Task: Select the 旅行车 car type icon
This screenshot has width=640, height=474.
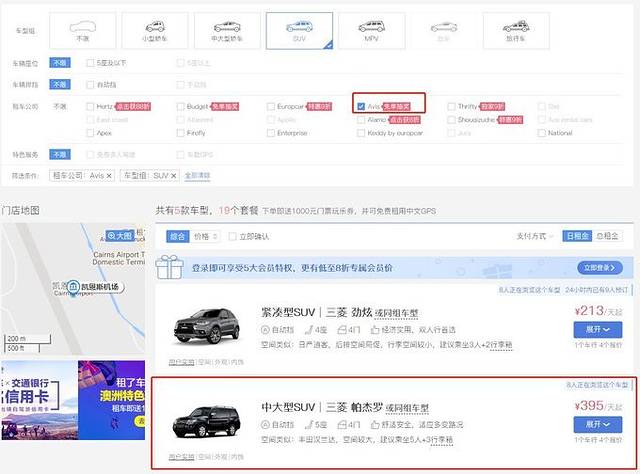Action: click(516, 30)
